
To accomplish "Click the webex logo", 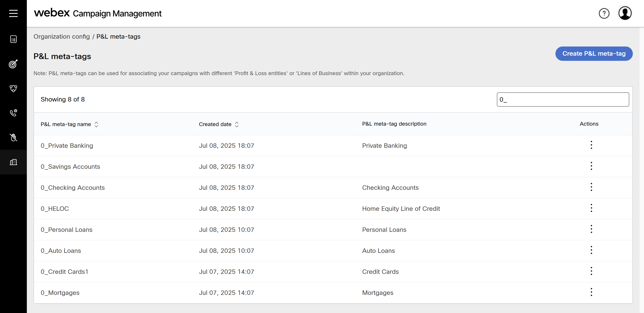I will [x=52, y=13].
